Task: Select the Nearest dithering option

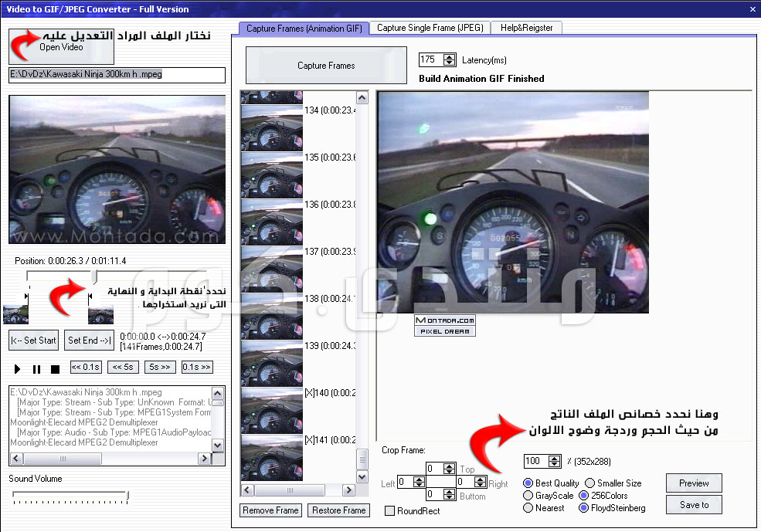Action: click(528, 508)
